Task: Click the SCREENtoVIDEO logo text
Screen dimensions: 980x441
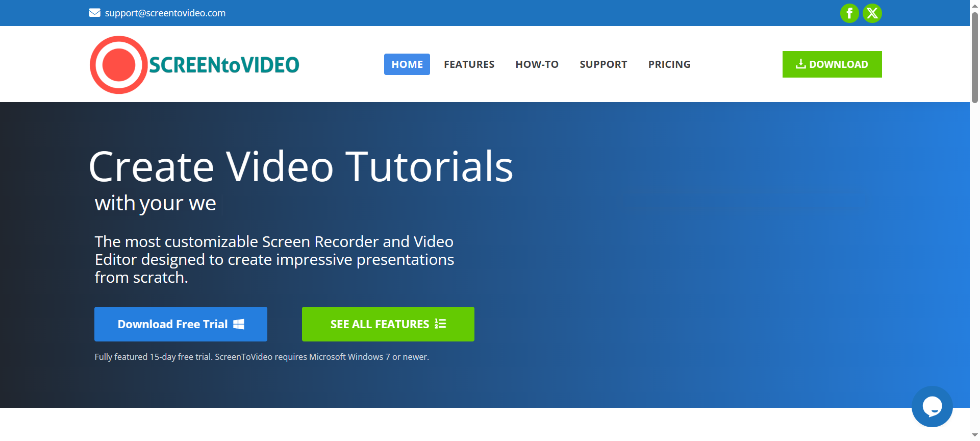Action: [224, 65]
